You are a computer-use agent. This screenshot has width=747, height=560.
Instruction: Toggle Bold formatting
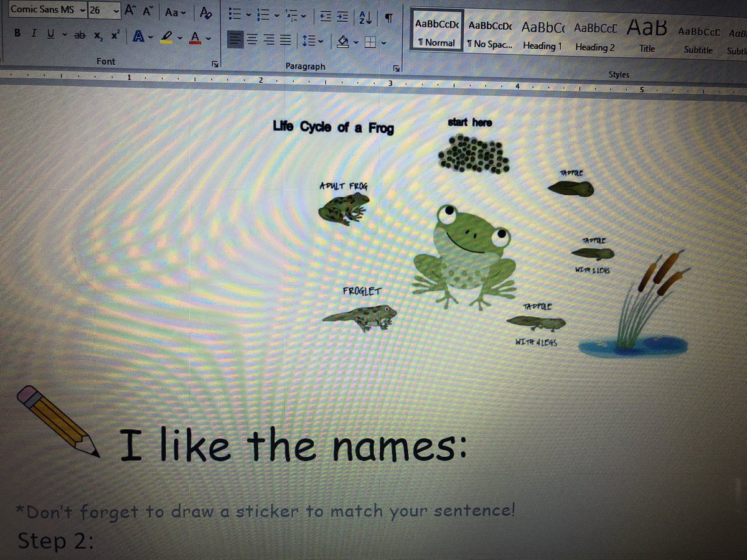point(17,33)
